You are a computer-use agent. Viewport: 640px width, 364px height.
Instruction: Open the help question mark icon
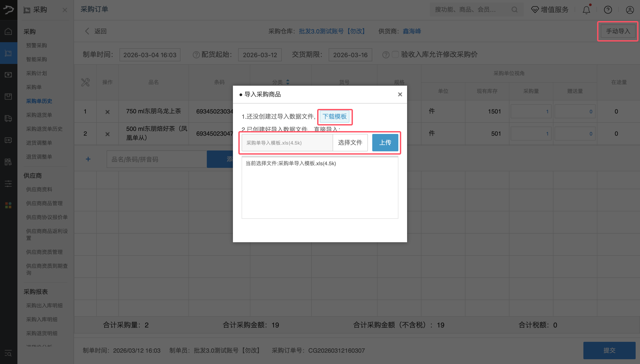coord(608,10)
